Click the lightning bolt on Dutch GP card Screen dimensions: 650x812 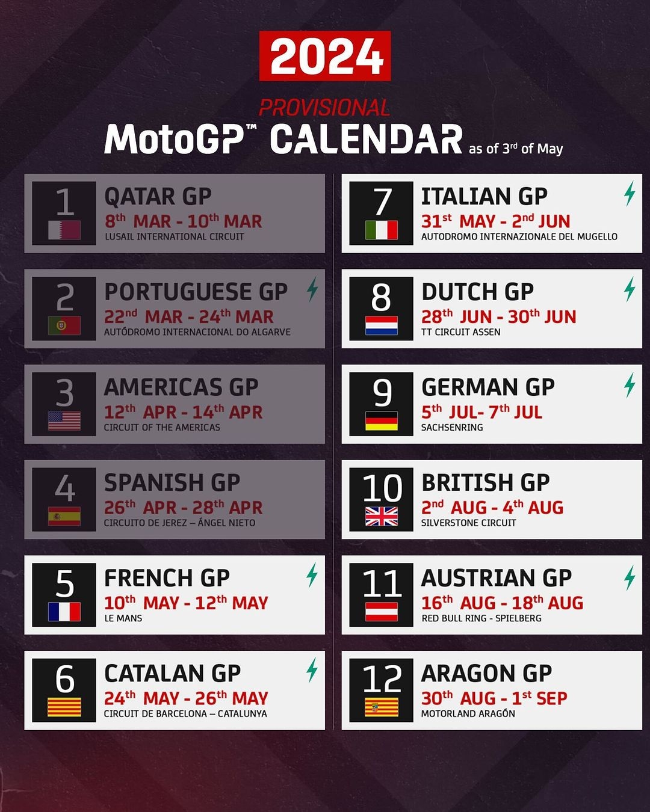click(x=630, y=289)
